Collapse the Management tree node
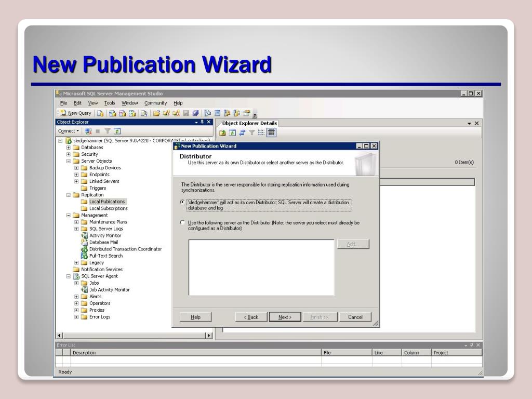 coord(69,216)
